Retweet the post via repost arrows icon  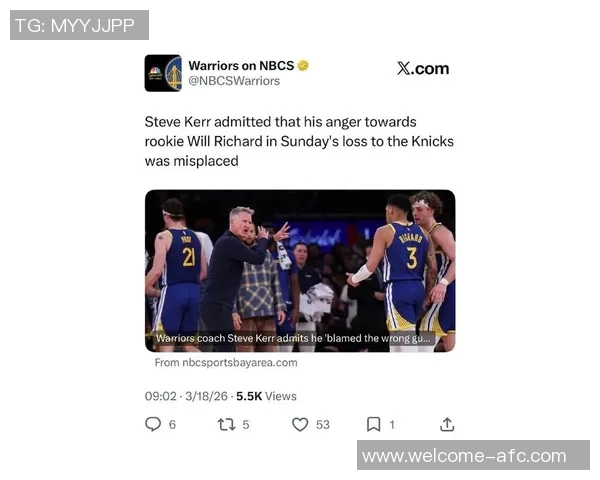click(226, 424)
